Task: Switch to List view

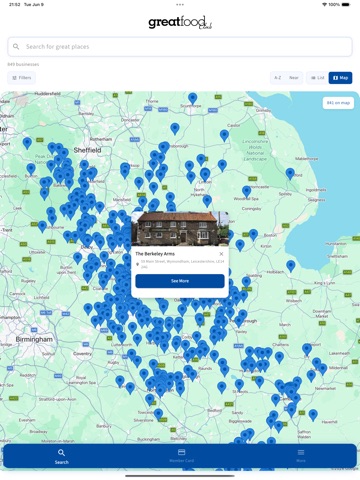Action: tap(317, 78)
